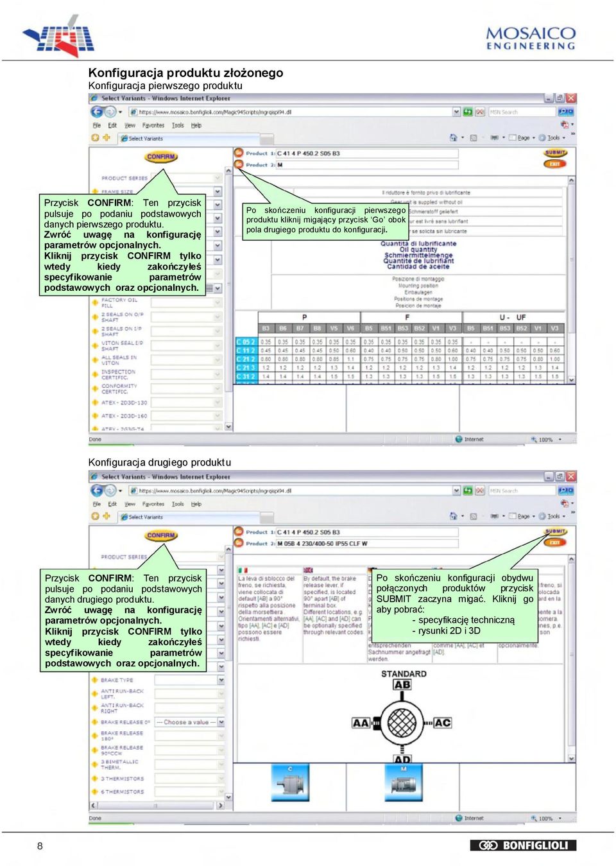
Task: Click the Home icon in the lower window toolbar
Action: tap(453, 516)
